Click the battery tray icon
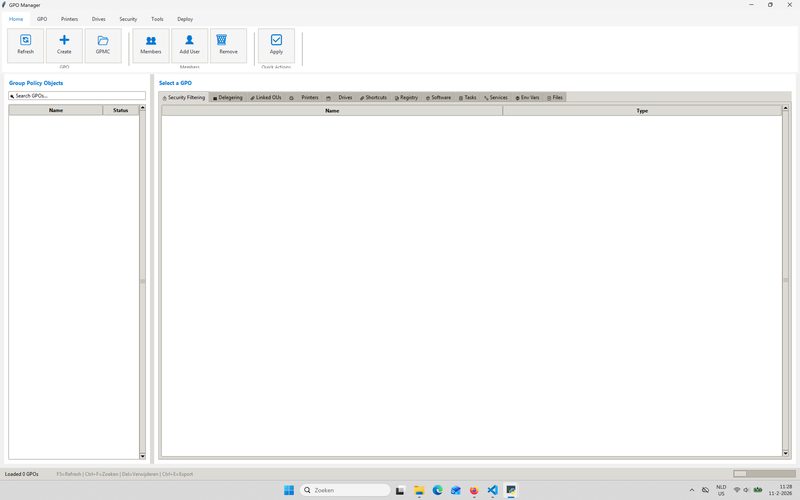Viewport: 800px width, 500px height. click(758, 490)
